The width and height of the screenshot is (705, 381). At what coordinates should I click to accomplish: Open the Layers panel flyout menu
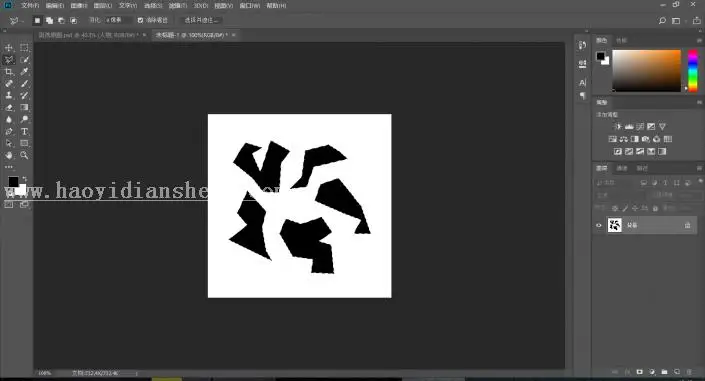[x=699, y=168]
